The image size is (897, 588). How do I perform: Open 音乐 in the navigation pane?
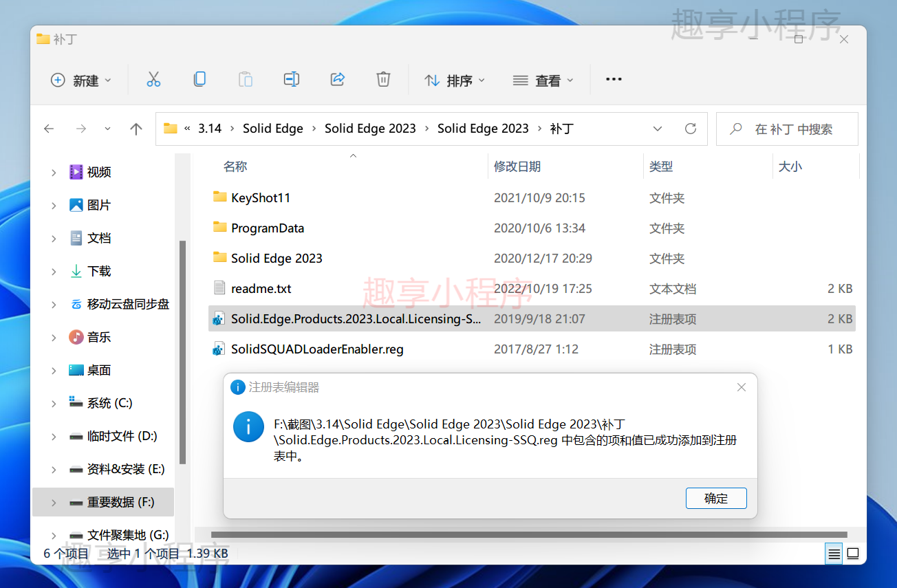[99, 337]
